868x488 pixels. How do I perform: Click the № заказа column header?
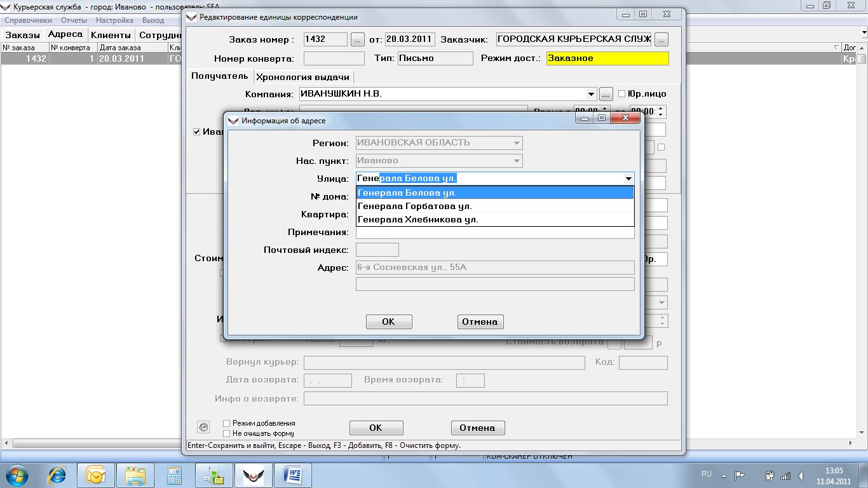click(x=25, y=48)
